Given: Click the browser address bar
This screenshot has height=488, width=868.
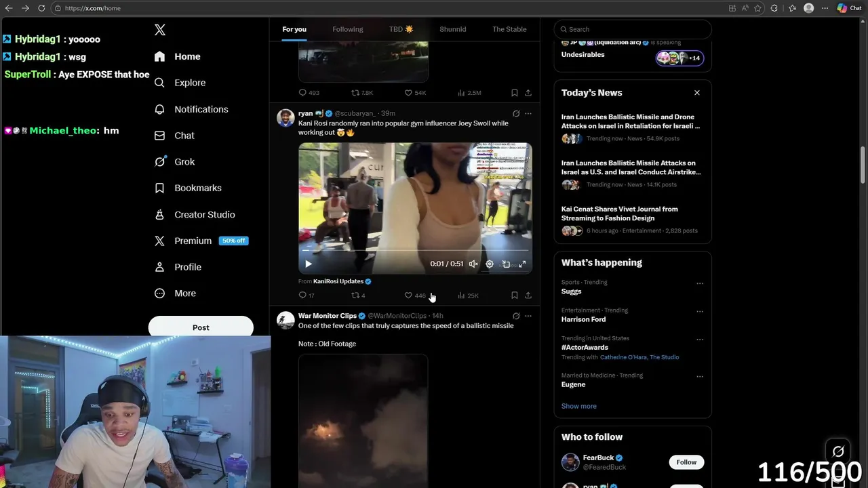Looking at the screenshot, I should point(387,8).
